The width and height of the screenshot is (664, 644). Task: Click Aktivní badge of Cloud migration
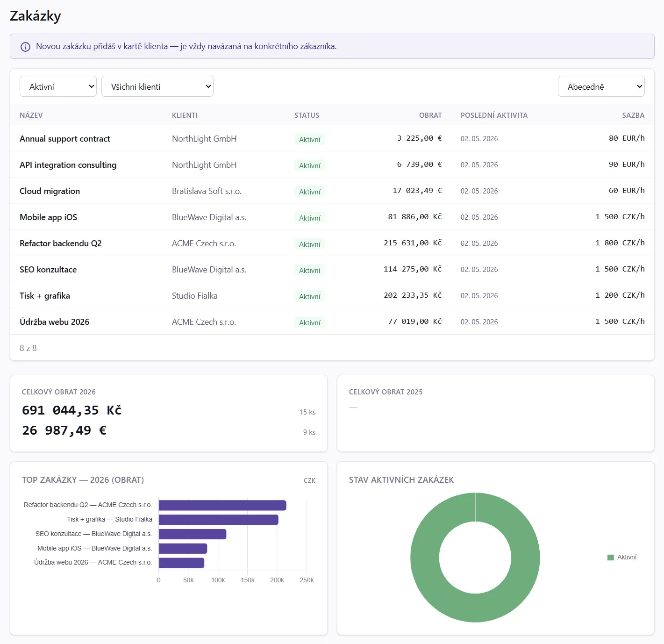pyautogui.click(x=309, y=192)
